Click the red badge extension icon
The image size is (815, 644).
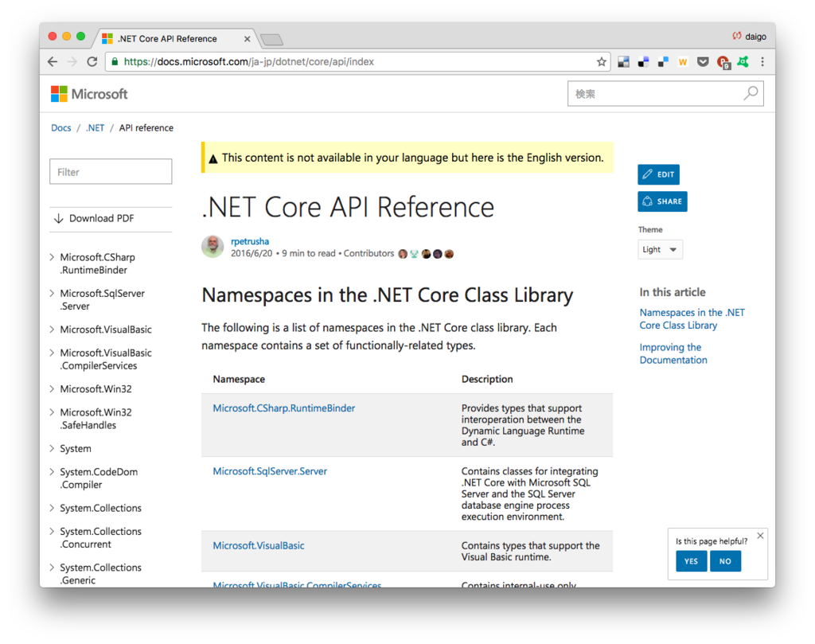723,62
